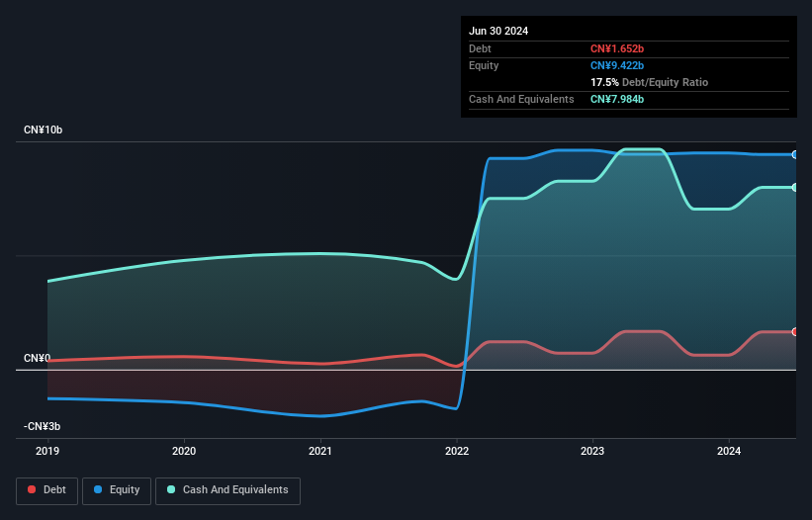
Task: Toggle the Debt series legend button
Action: (47, 490)
